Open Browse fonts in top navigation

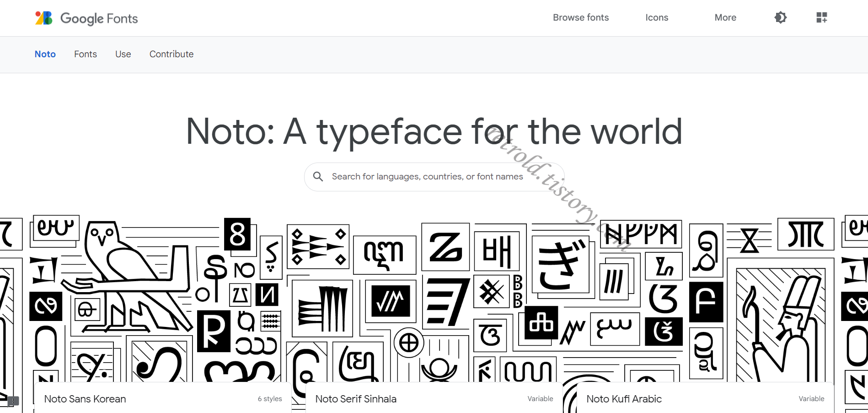pos(581,17)
